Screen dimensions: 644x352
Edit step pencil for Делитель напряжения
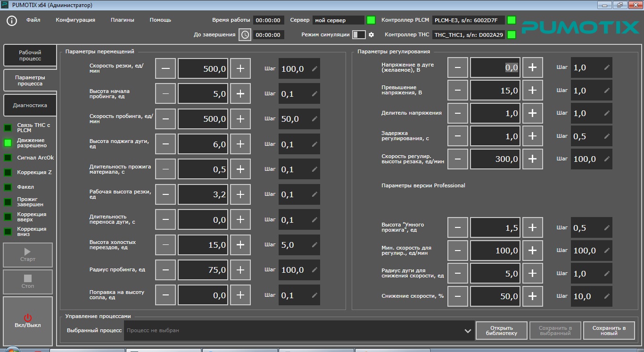pos(607,113)
